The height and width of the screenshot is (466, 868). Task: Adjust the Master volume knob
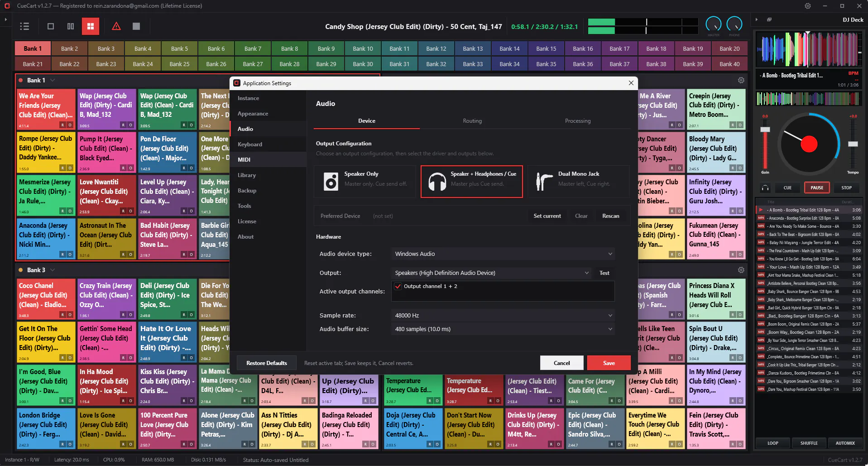pyautogui.click(x=713, y=24)
